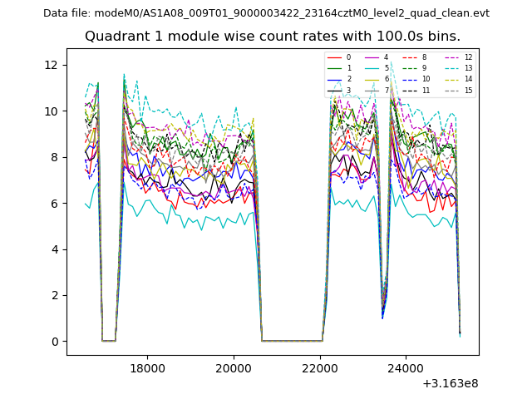This screenshot has width=532, height=399.
Task: Click the red solid line legend marker for module 0
Action: click(x=333, y=57)
